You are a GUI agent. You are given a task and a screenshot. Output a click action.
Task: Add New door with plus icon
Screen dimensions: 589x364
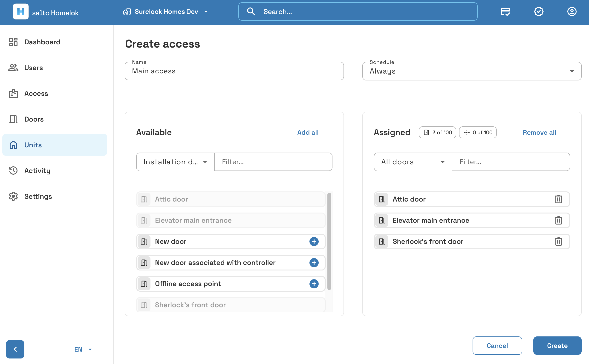(x=314, y=242)
